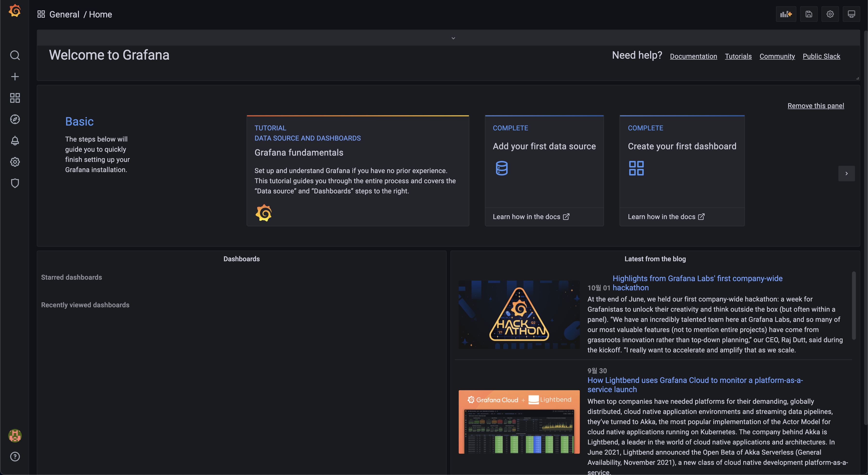Open the Dashboards four-squares sidebar icon
Screen dimensions: 868x475
coord(15,98)
